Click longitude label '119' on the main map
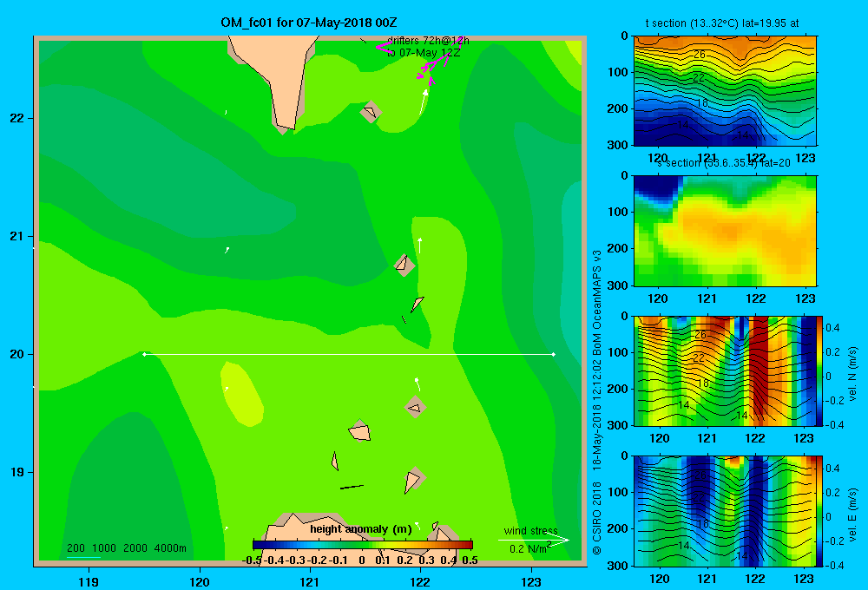 tap(89, 581)
